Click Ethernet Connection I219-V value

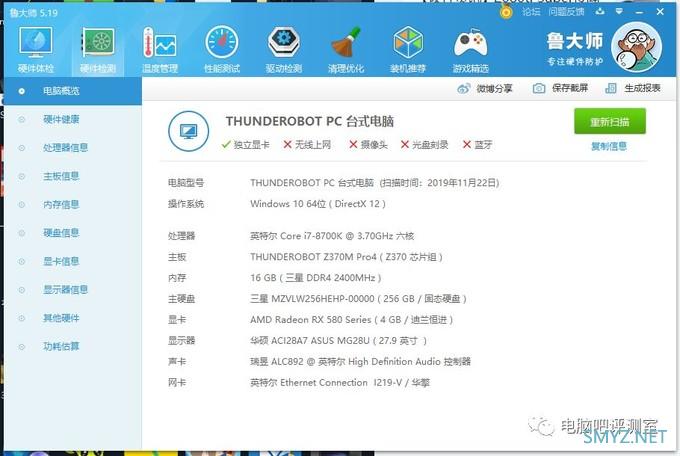pyautogui.click(x=340, y=383)
